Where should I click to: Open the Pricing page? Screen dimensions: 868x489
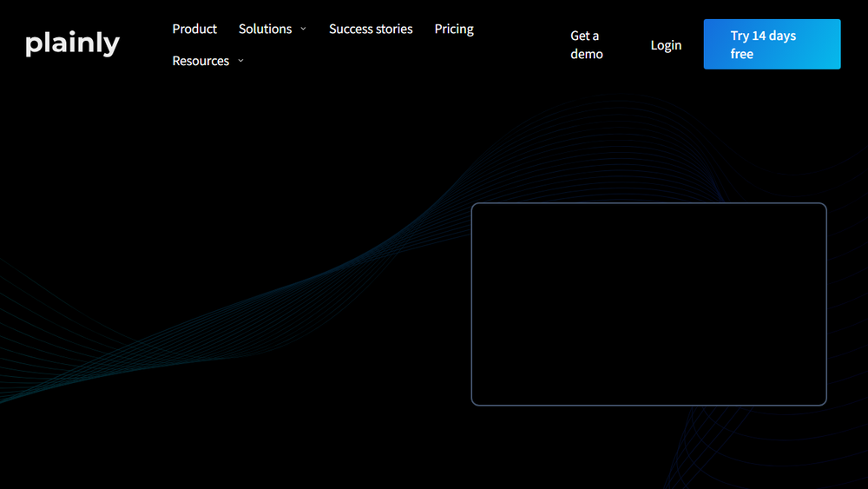pyautogui.click(x=454, y=29)
